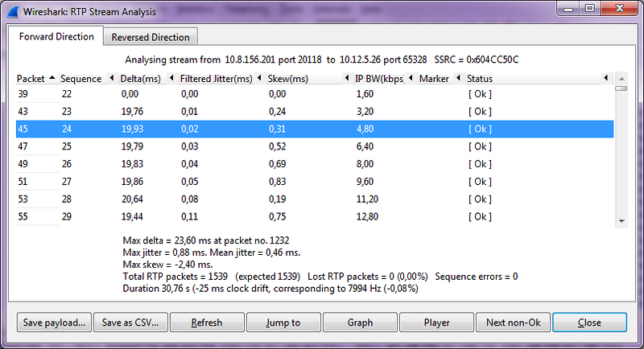
Task: Click the skew value 0,52
Action: 277,146
